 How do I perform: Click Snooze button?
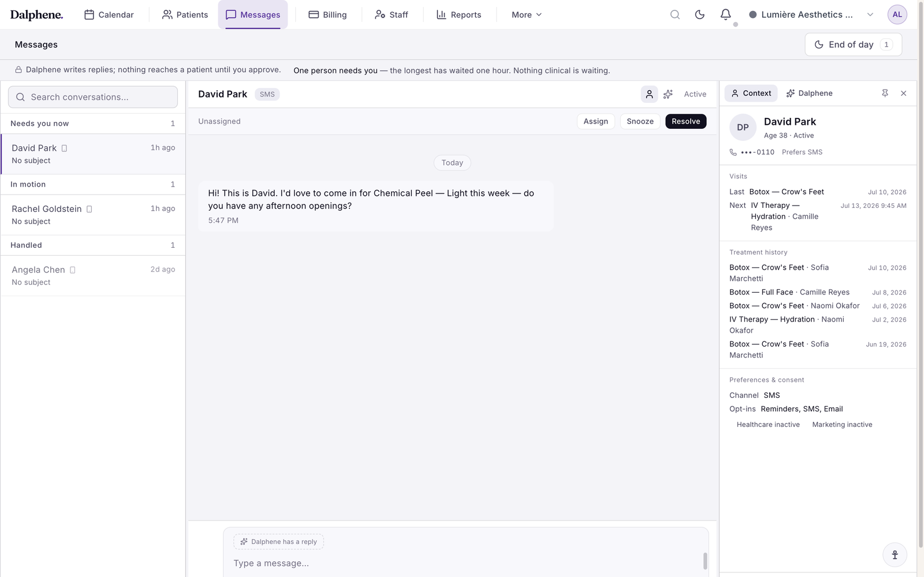click(x=640, y=121)
